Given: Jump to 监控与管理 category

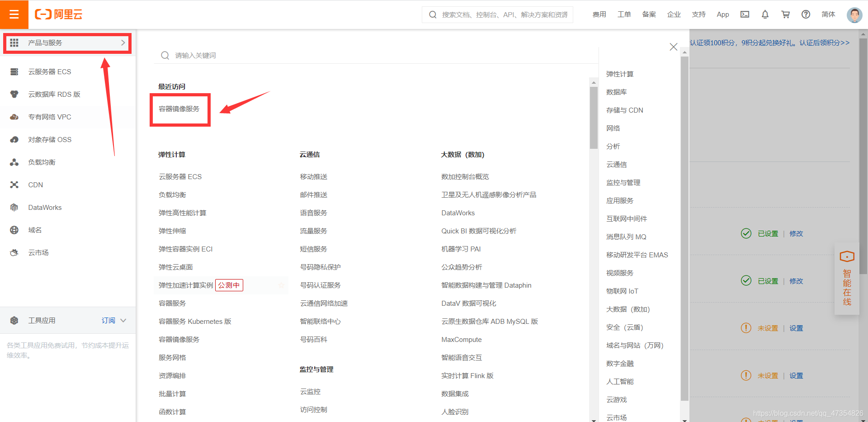Looking at the screenshot, I should coord(623,182).
